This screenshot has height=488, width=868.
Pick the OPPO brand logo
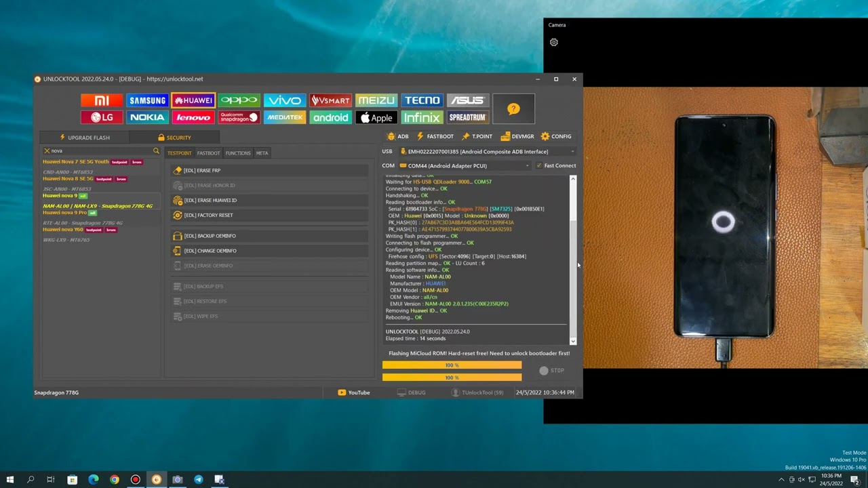(x=239, y=100)
